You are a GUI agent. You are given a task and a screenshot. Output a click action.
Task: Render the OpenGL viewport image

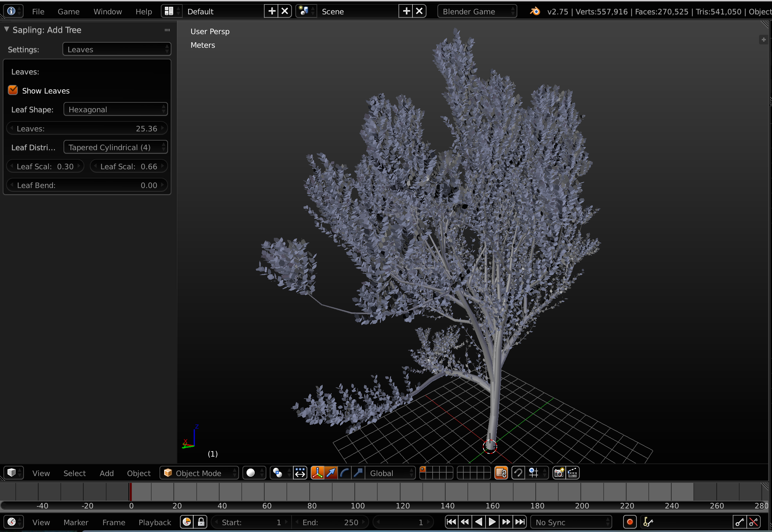(x=559, y=473)
